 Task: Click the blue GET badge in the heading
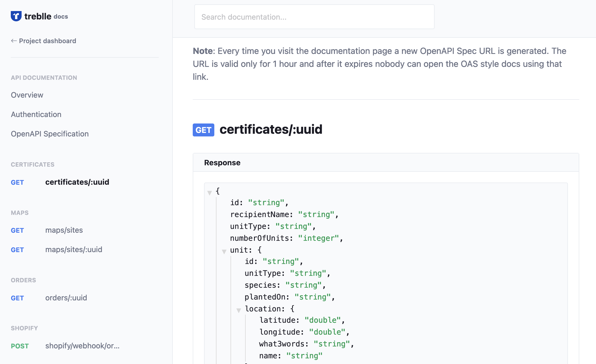[x=204, y=130]
